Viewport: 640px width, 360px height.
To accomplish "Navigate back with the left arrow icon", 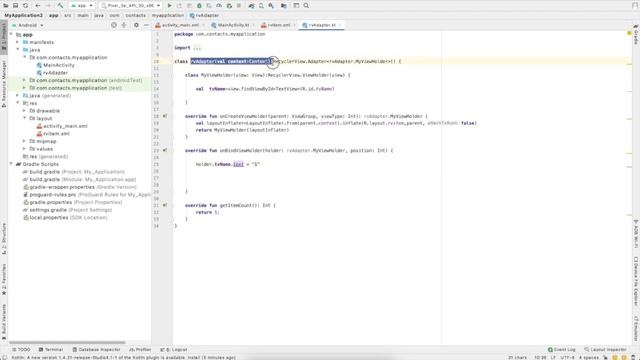I will (38, 6).
